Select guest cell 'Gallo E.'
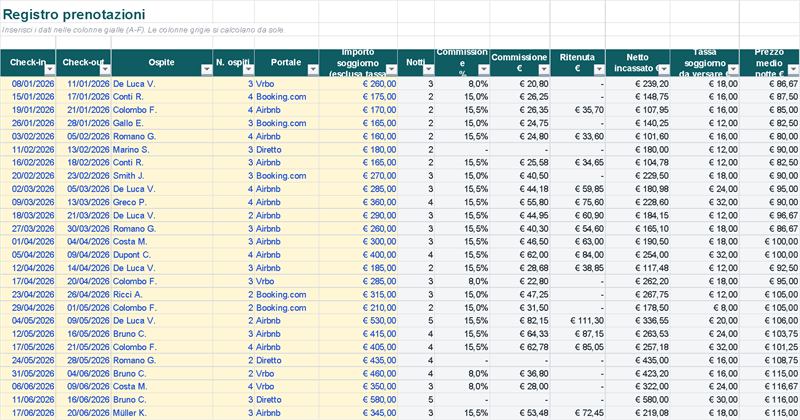Screen dimensions: 800x420 click(162, 123)
